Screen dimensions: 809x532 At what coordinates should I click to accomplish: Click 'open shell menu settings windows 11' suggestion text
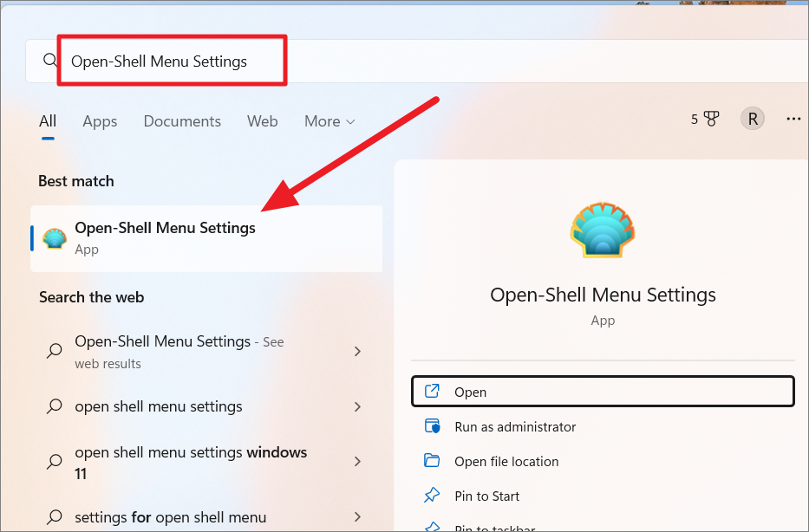pos(191,463)
